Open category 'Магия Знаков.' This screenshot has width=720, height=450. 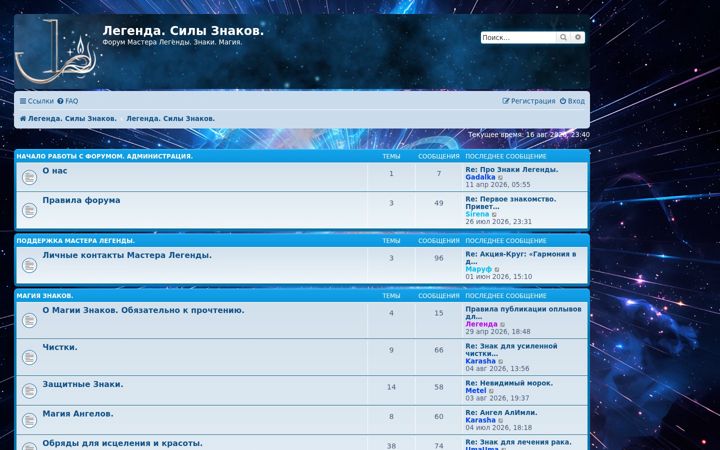pos(45,296)
